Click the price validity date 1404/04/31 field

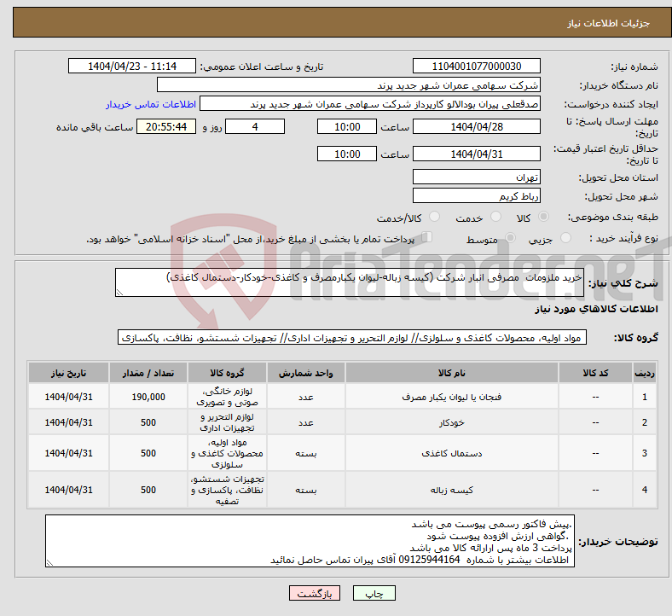(477, 154)
